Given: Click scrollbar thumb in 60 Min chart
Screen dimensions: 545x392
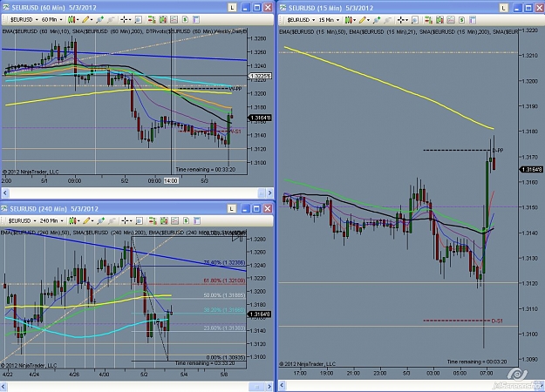Looking at the screenshot, I should [x=262, y=193].
